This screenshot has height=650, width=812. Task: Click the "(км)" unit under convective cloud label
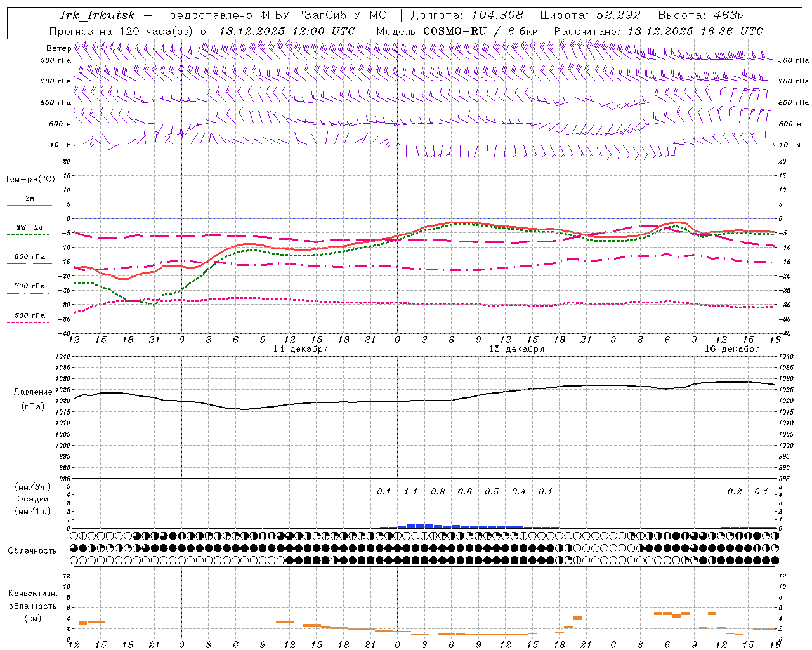point(33,618)
